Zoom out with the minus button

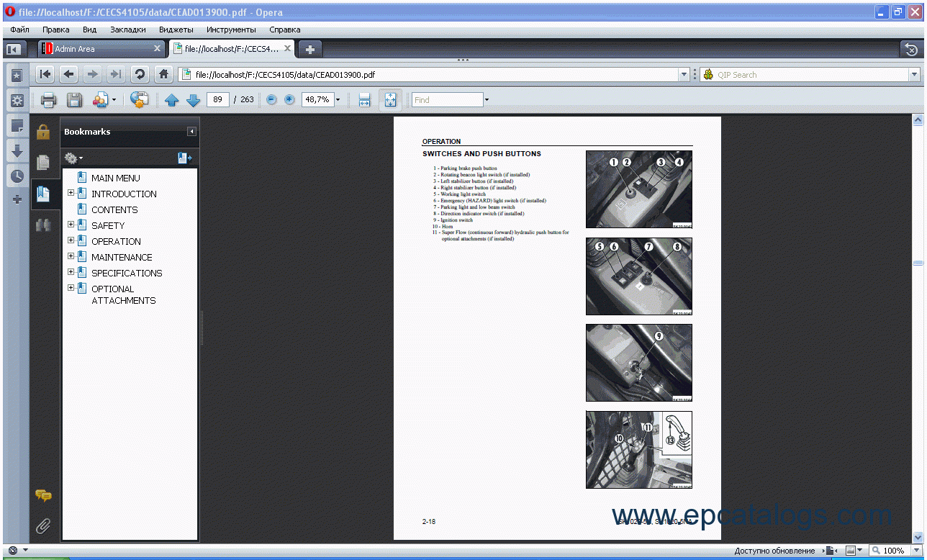coord(271,100)
